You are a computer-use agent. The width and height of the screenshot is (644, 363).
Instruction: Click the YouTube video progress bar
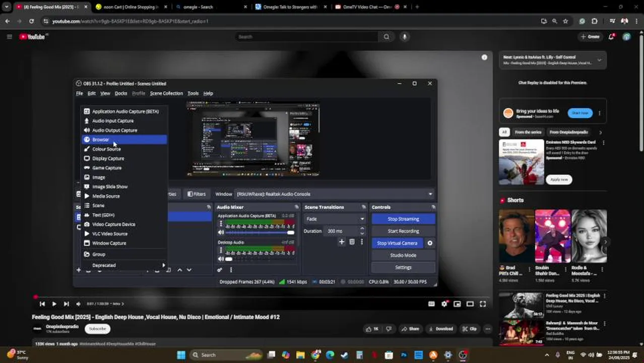click(x=262, y=297)
